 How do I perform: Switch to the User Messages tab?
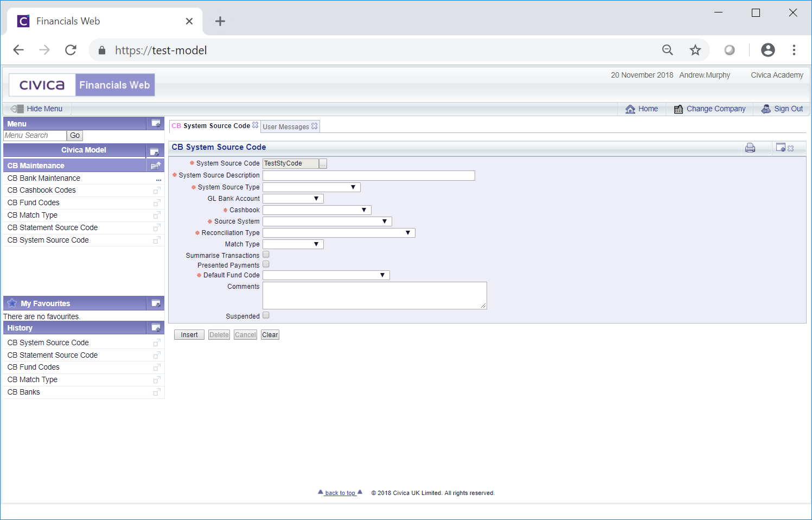(286, 127)
